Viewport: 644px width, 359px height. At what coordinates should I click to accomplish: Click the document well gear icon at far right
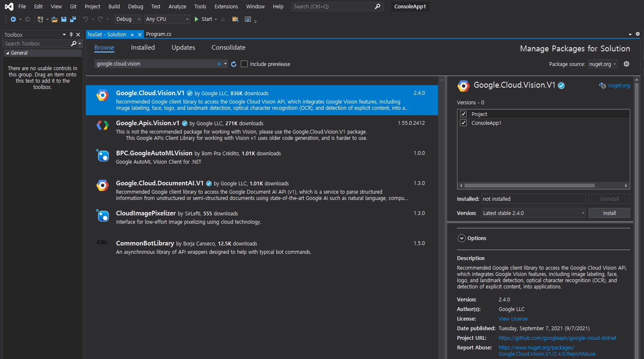point(638,34)
